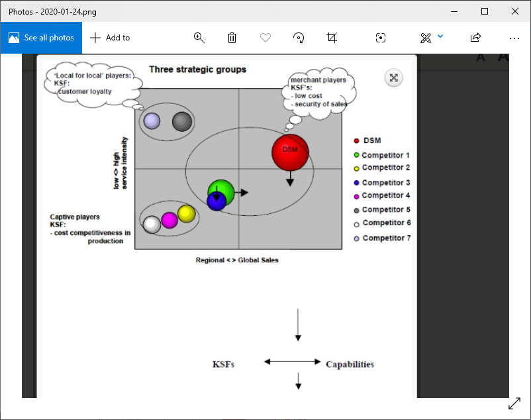
Task: Add photo to favorites with the heart icon
Action: (x=265, y=38)
